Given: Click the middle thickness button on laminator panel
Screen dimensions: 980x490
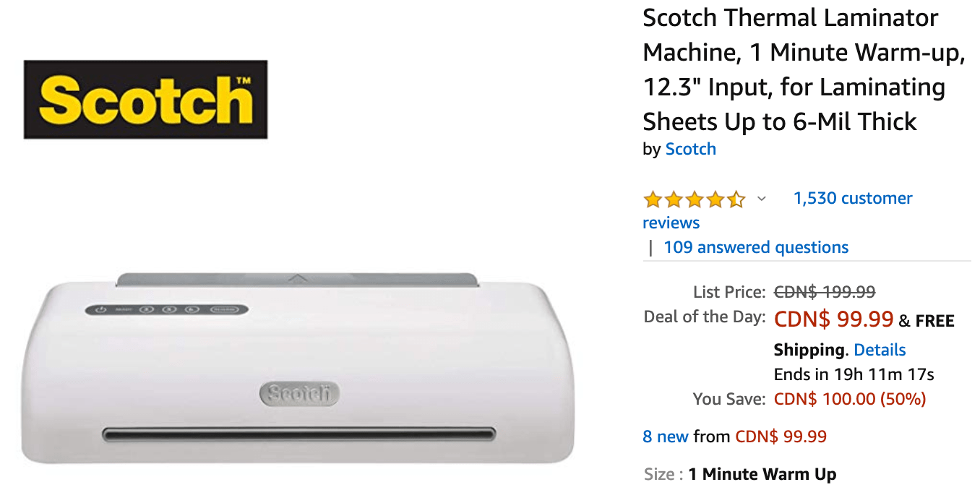Looking at the screenshot, I should pos(170,309).
